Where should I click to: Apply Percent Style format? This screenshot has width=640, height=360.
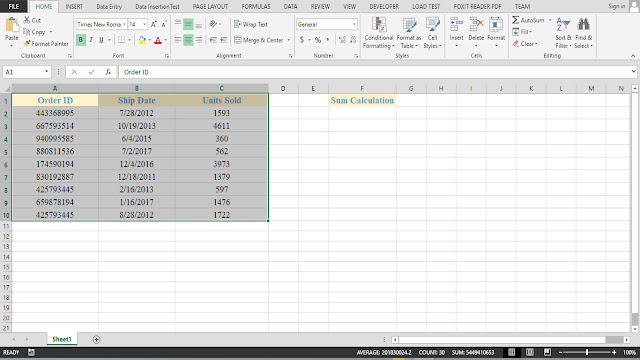point(318,40)
